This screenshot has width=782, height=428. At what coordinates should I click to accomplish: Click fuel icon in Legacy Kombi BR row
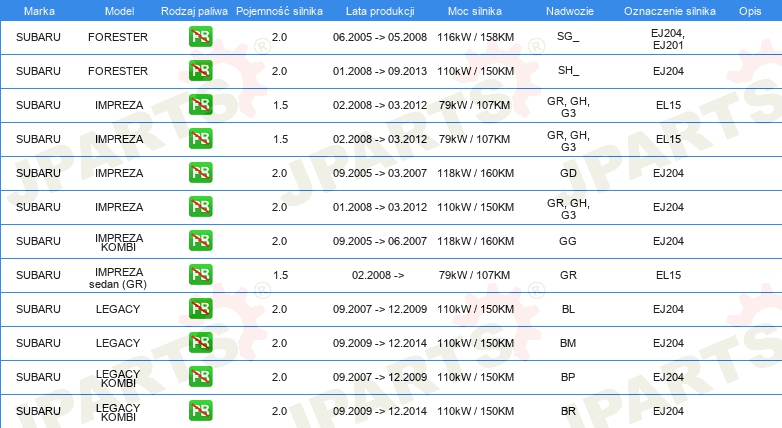pyautogui.click(x=200, y=411)
